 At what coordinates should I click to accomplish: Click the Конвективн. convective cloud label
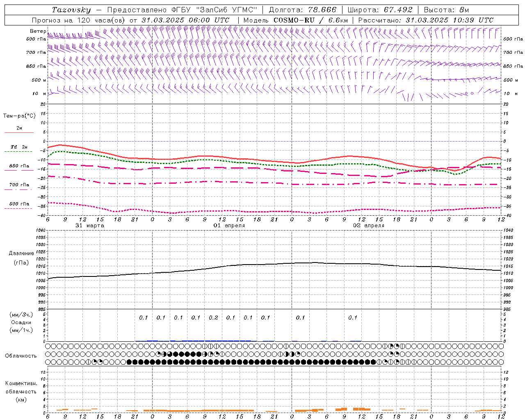tap(21, 383)
